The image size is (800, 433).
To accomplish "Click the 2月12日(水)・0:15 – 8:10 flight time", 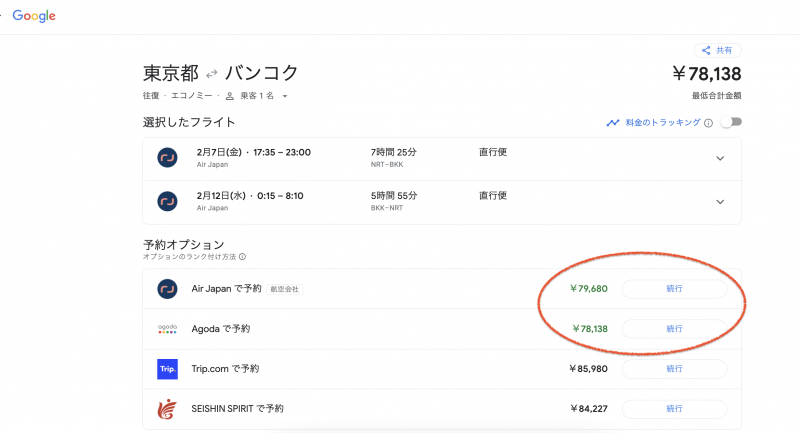I will coord(250,196).
